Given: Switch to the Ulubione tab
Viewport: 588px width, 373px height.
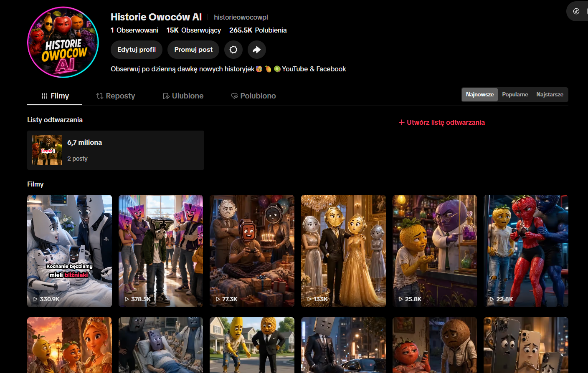Looking at the screenshot, I should tap(183, 96).
